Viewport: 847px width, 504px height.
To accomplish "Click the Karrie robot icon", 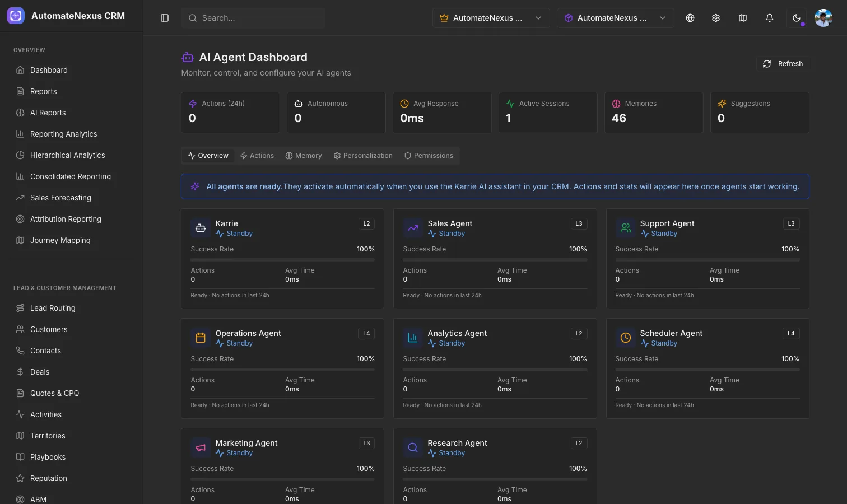I will (201, 228).
